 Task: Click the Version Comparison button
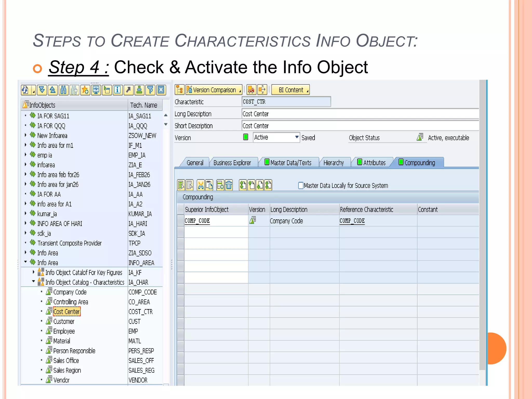click(x=214, y=90)
